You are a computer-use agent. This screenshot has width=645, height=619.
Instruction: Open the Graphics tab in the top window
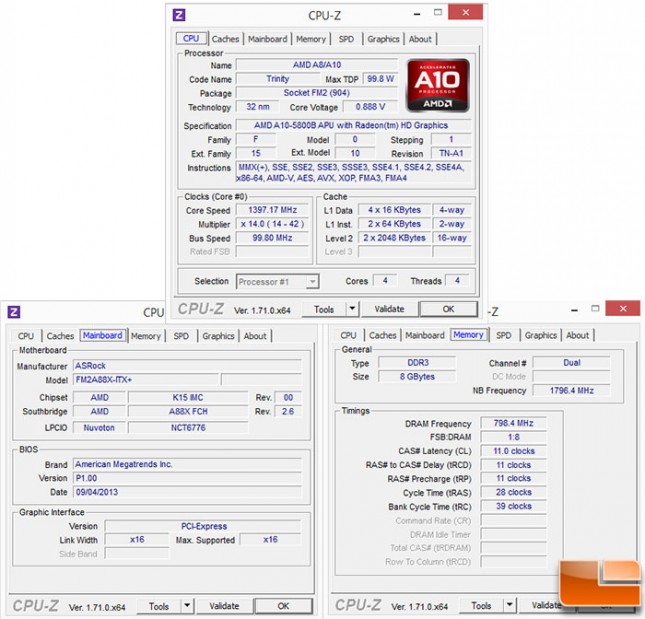(383, 39)
